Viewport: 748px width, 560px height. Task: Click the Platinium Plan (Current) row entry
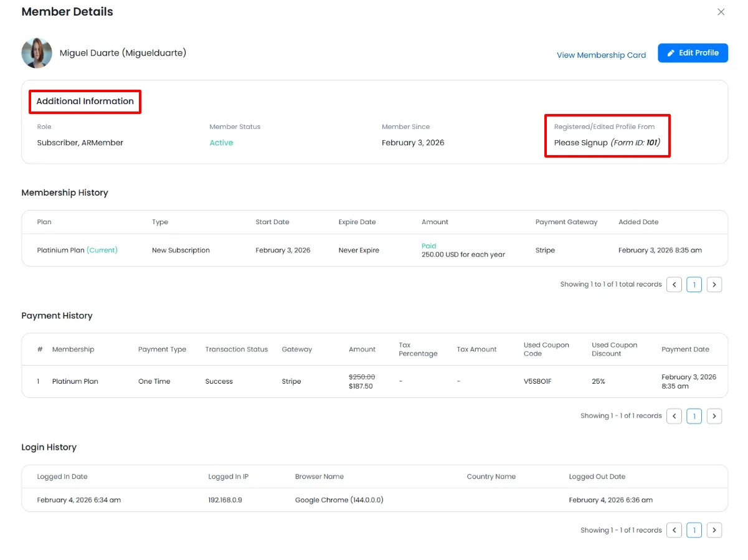(77, 250)
